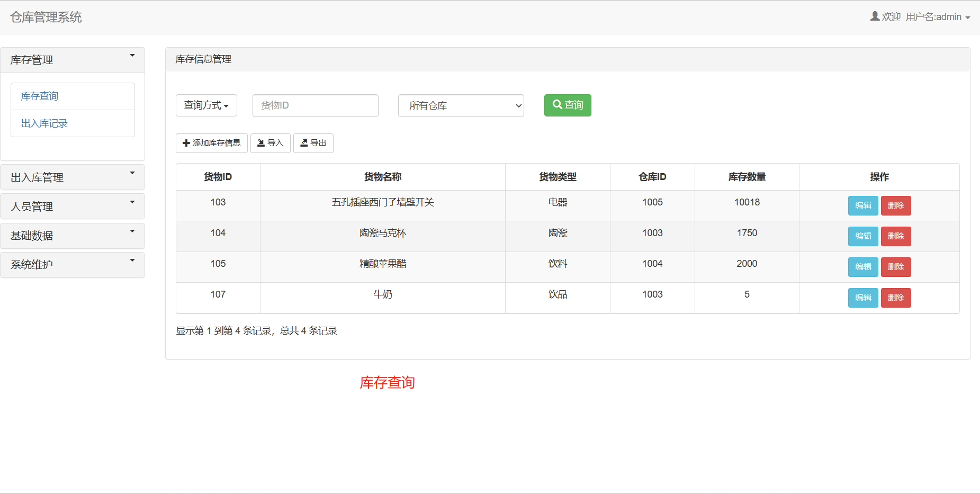Image resolution: width=980 pixels, height=494 pixels.
Task: Click the 导出 export button
Action: click(x=313, y=143)
